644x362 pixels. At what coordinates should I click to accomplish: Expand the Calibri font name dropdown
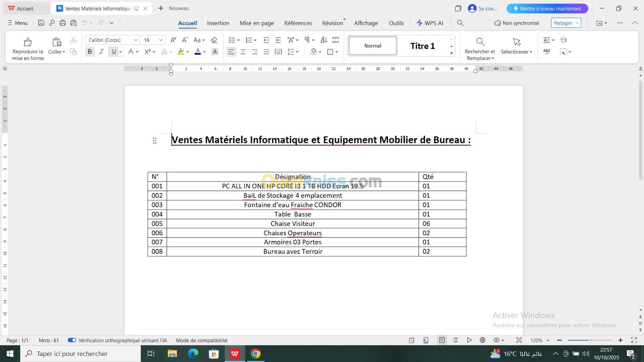[x=136, y=40]
